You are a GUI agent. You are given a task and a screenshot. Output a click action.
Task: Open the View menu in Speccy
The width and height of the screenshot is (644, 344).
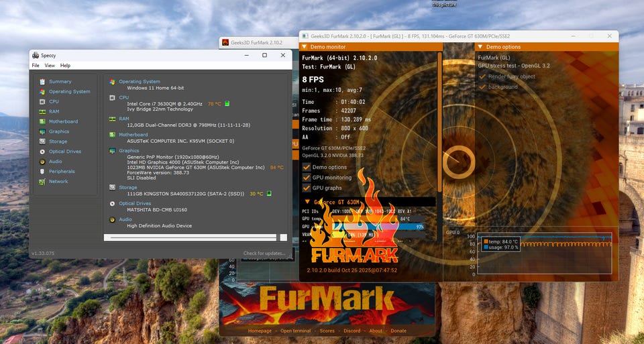coord(50,65)
